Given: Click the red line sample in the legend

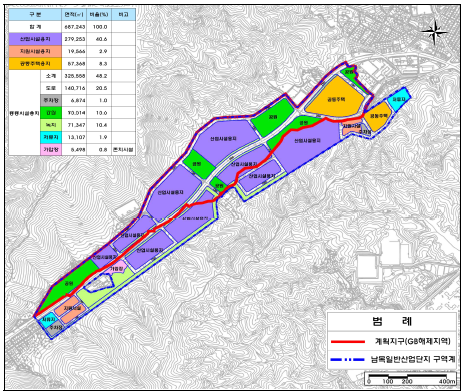Looking at the screenshot, I should point(348,341).
